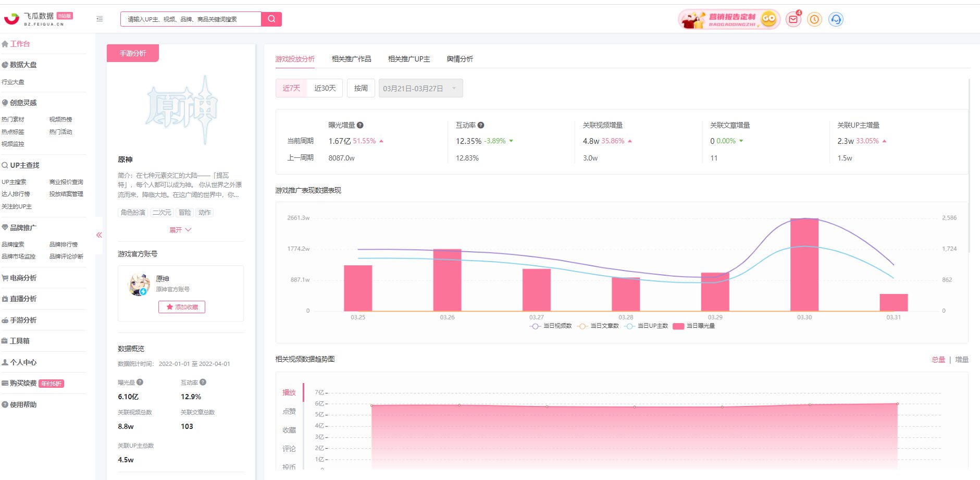Open the mail messages icon
The width and height of the screenshot is (980, 480).
pos(793,19)
